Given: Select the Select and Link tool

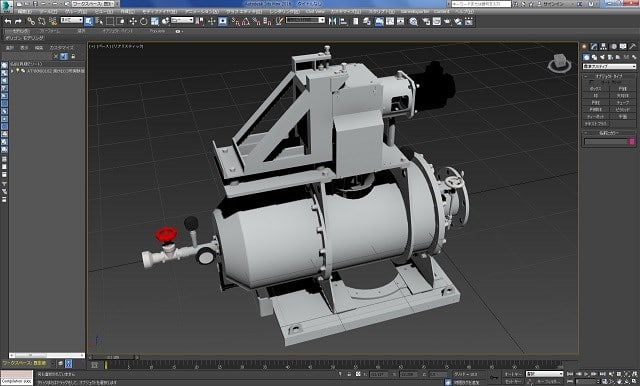Looking at the screenshot, I should (31, 21).
